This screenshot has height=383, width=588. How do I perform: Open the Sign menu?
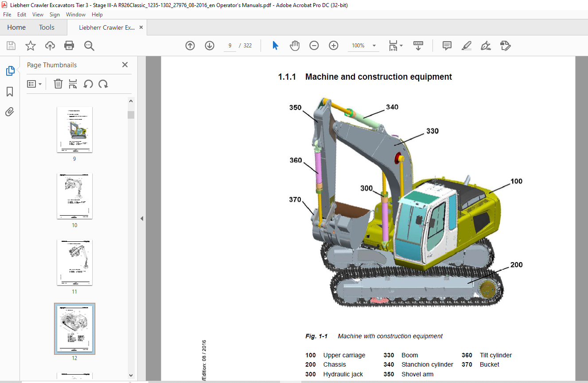[x=55, y=15]
